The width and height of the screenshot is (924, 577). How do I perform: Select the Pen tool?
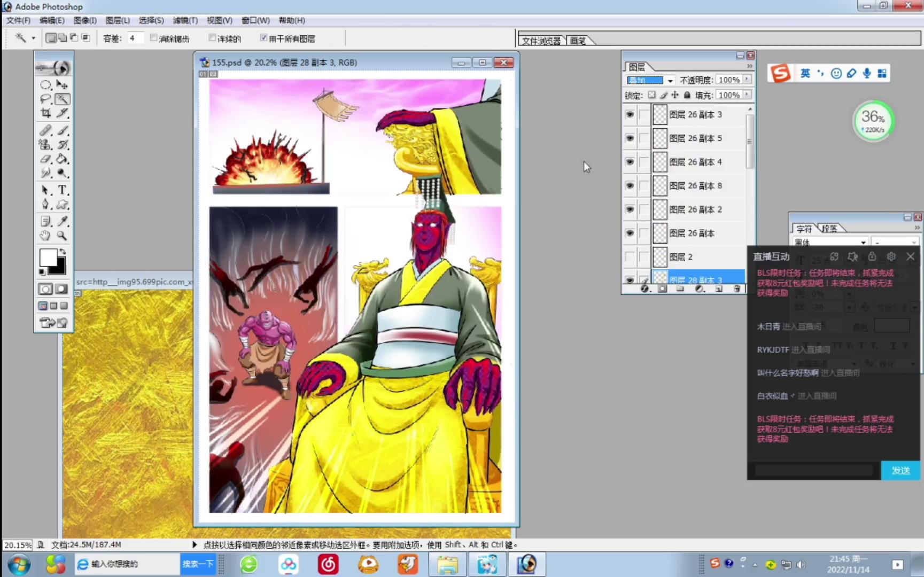(46, 204)
